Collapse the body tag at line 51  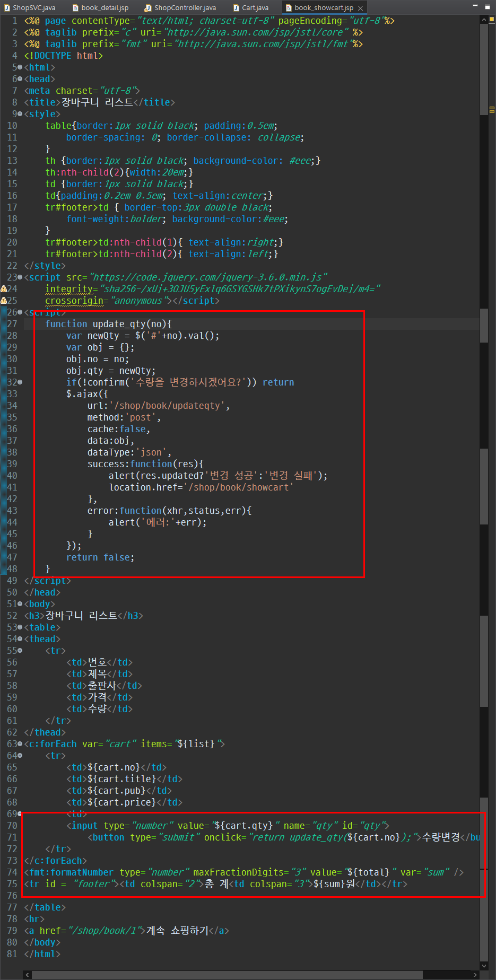[x=20, y=603]
